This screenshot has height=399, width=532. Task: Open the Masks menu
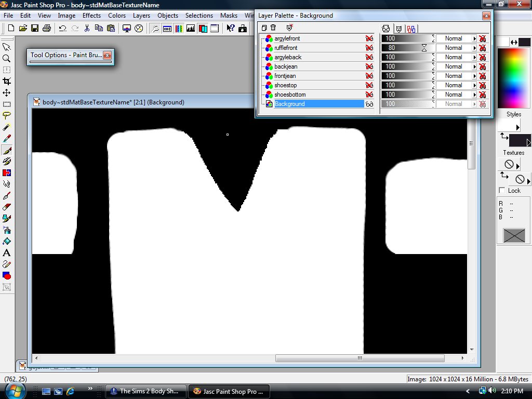point(229,16)
